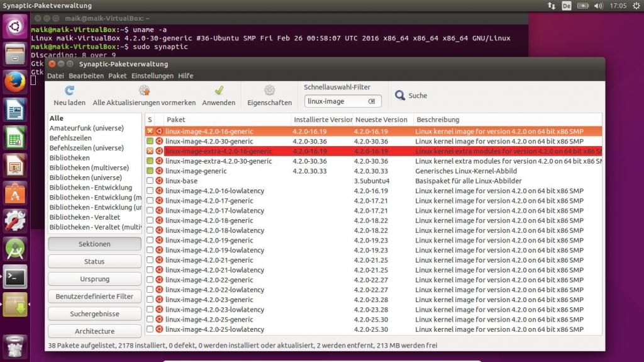Viewport: 644px width, 362px height.
Task: Click the Anwenden green checkmark icon
Action: pyautogui.click(x=219, y=91)
